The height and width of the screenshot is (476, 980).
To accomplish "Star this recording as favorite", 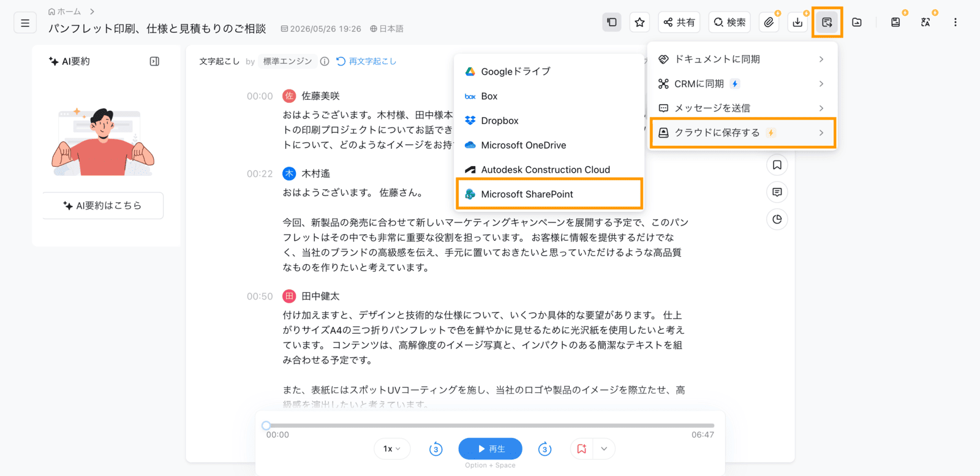I will point(639,23).
